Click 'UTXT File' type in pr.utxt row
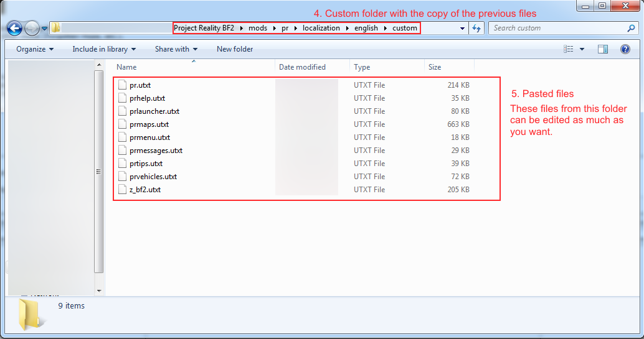Screen dimensions: 644x339 click(x=369, y=85)
